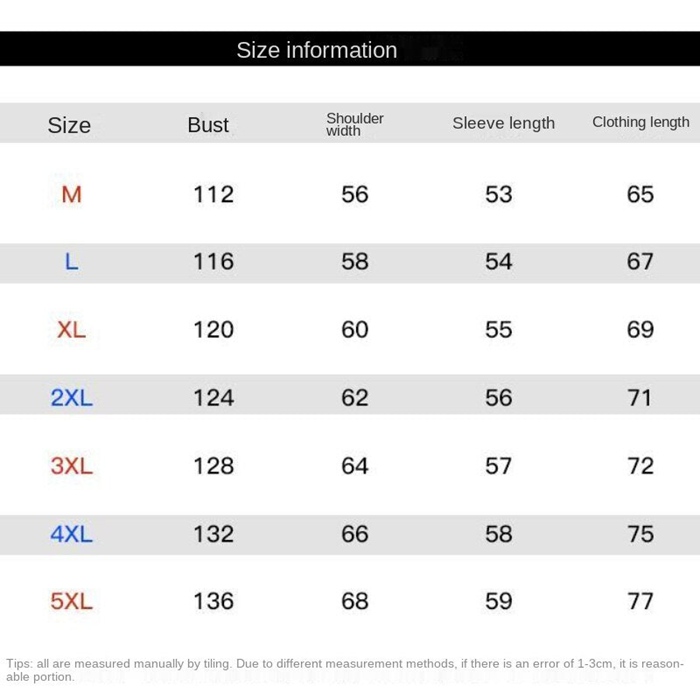700x700 pixels.
Task: Click the Shoulder width column header
Action: [x=355, y=125]
